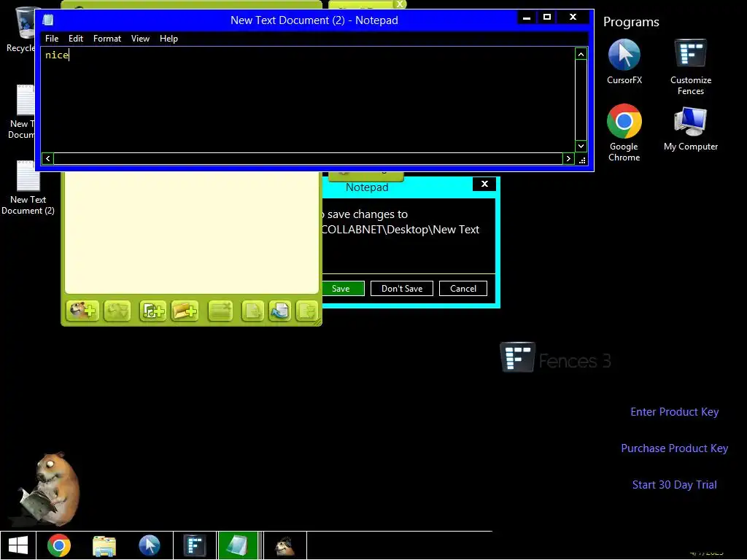Open CursorFX from the taskbar
747x560 pixels.
(150, 545)
